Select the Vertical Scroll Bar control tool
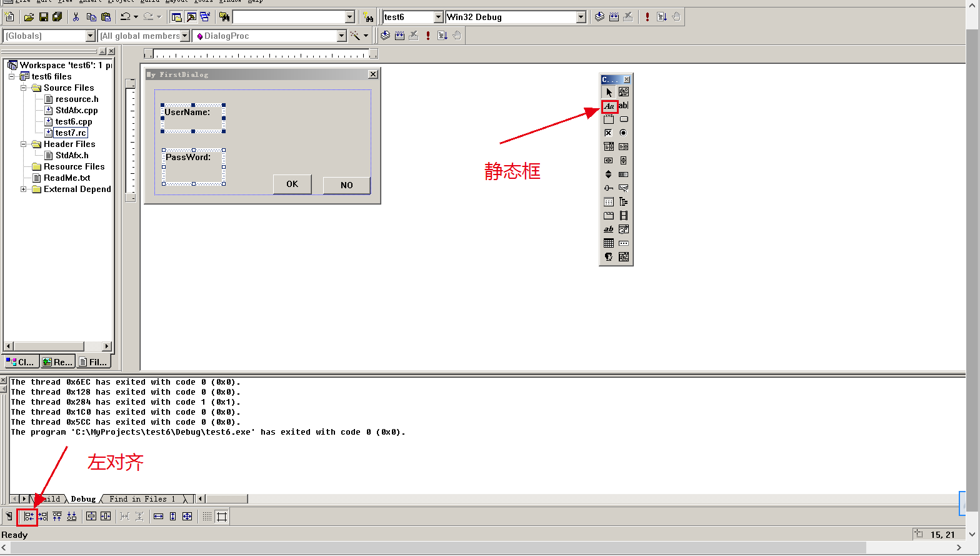The width and height of the screenshot is (980, 556). [624, 160]
